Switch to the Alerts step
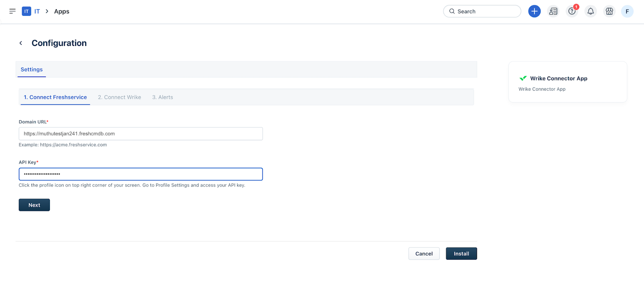This screenshot has height=300, width=644. 163,97
